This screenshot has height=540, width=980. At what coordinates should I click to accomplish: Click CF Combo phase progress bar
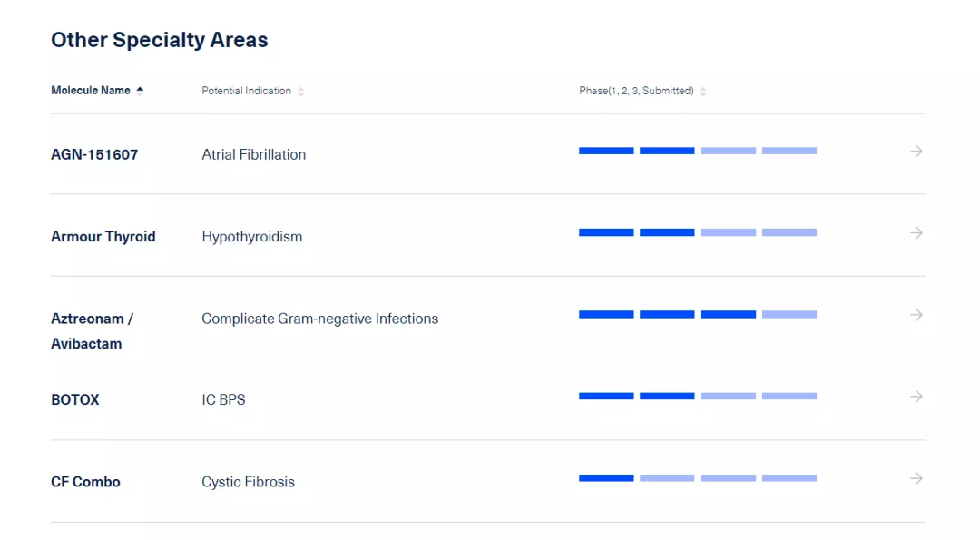[x=697, y=477]
